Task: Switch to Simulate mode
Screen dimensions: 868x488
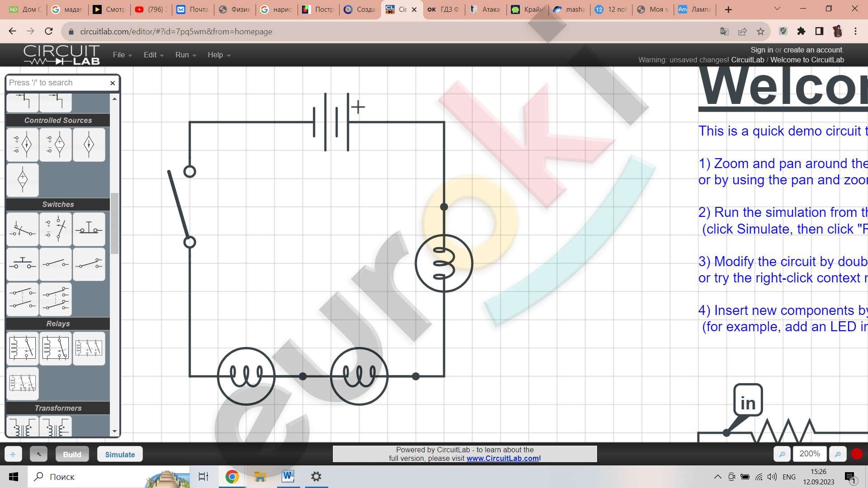Action: pos(120,454)
